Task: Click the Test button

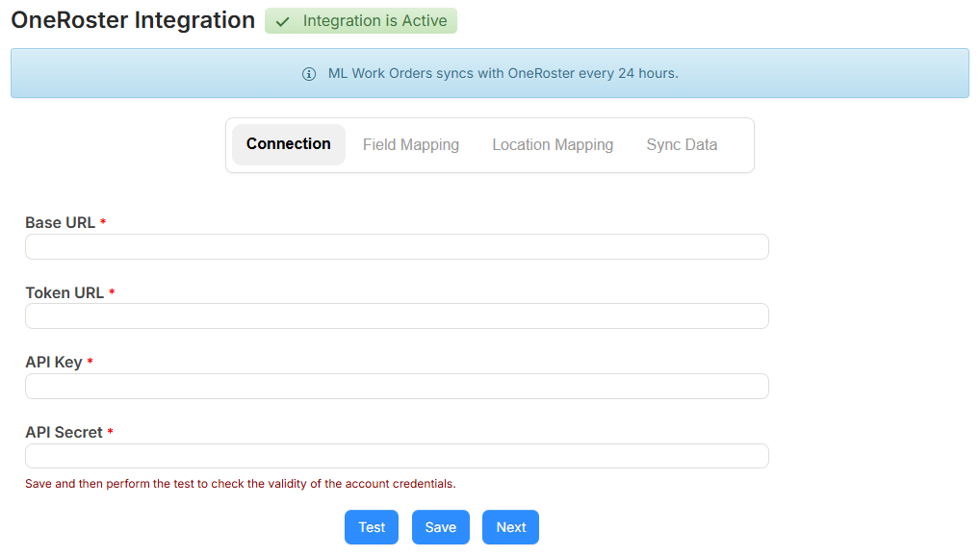Action: [x=371, y=526]
